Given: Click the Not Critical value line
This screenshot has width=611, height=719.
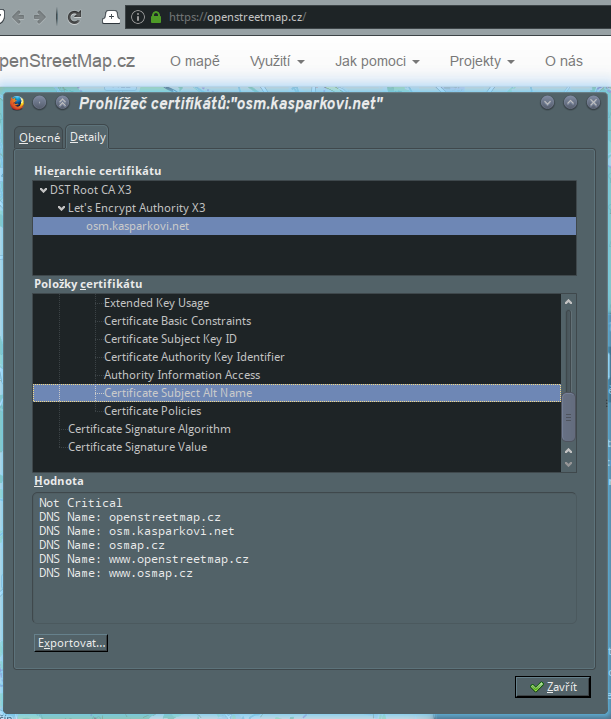Looking at the screenshot, I should click(x=81, y=503).
